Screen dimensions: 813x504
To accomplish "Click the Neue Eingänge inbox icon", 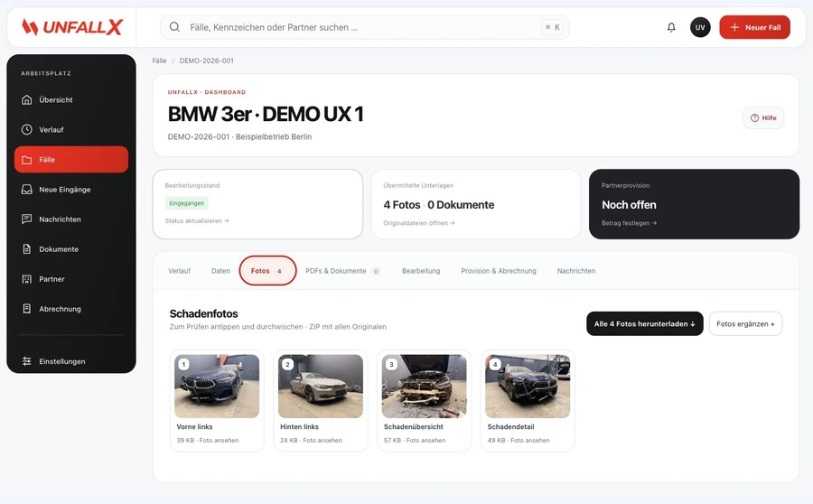I will point(27,190).
